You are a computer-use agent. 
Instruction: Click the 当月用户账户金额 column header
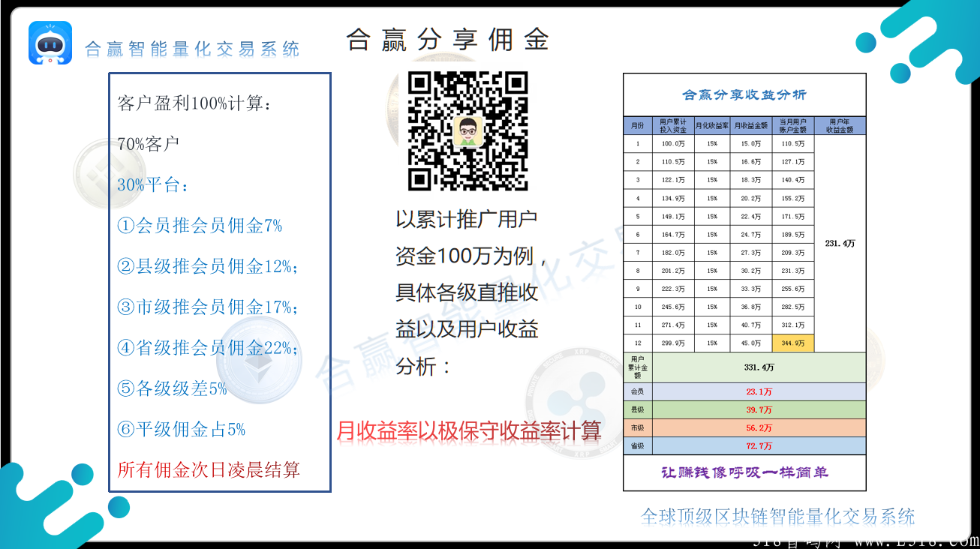point(793,125)
